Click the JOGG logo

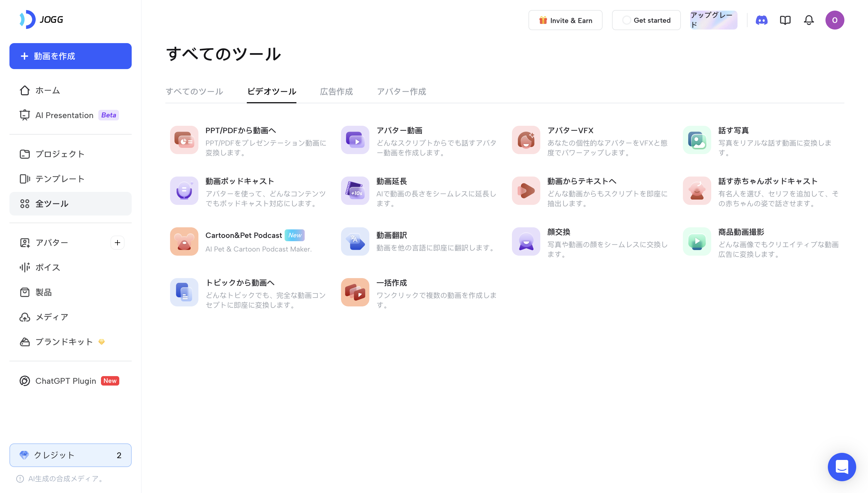(41, 19)
